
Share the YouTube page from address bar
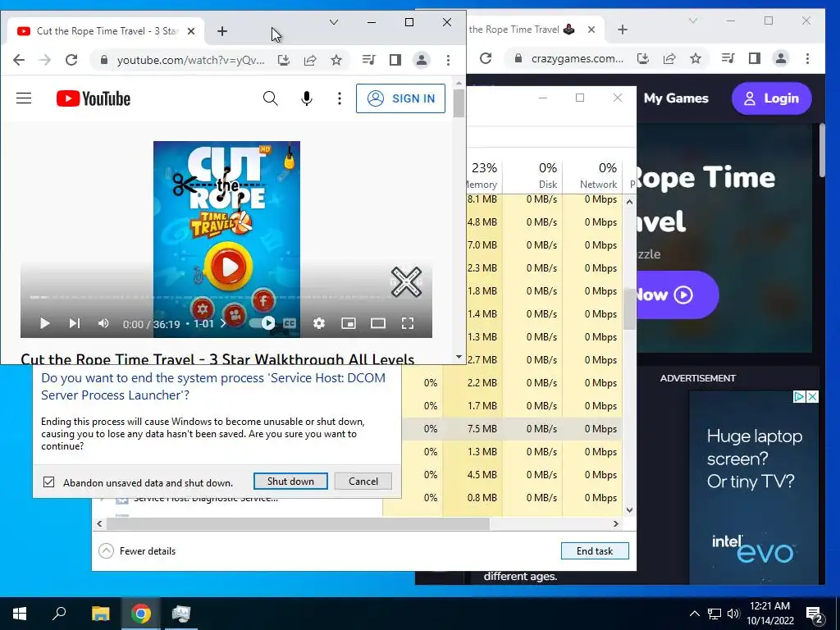pos(310,60)
